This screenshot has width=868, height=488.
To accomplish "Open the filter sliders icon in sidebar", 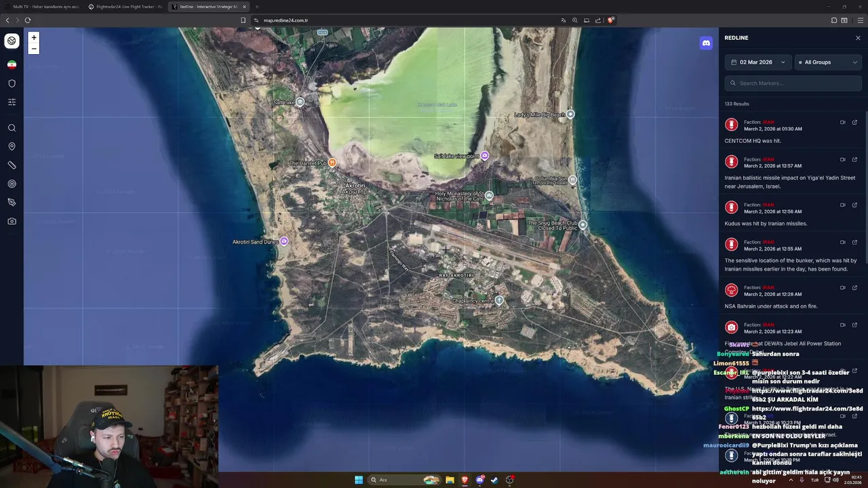I will 12,102.
